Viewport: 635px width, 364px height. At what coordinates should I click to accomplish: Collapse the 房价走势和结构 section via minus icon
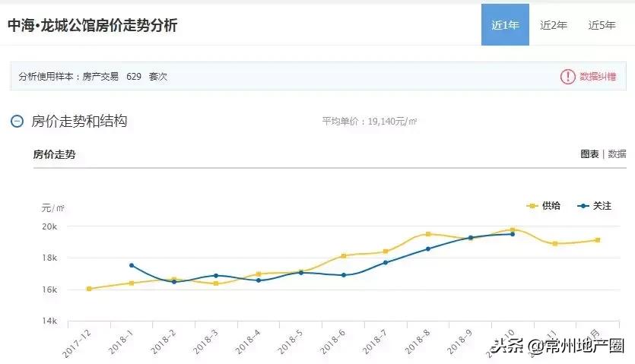[x=17, y=121]
